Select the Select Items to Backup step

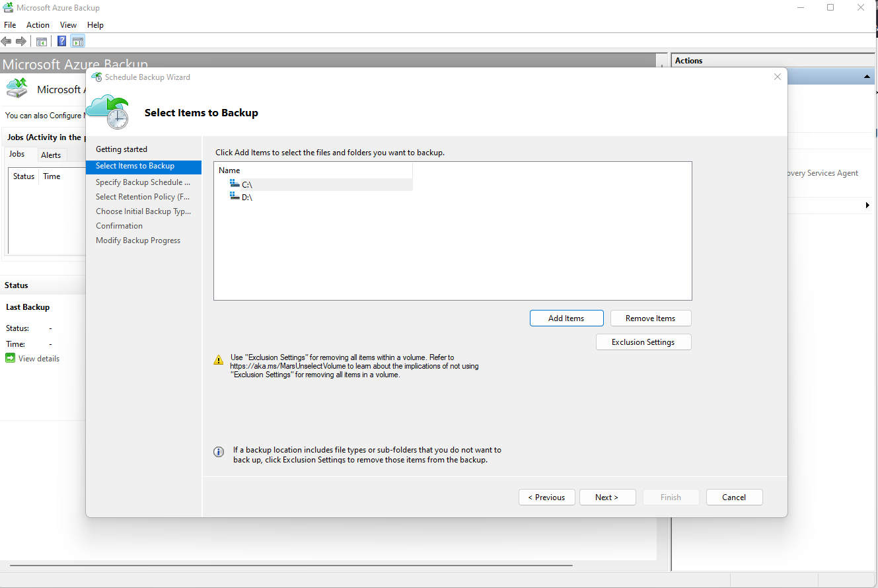coord(143,166)
